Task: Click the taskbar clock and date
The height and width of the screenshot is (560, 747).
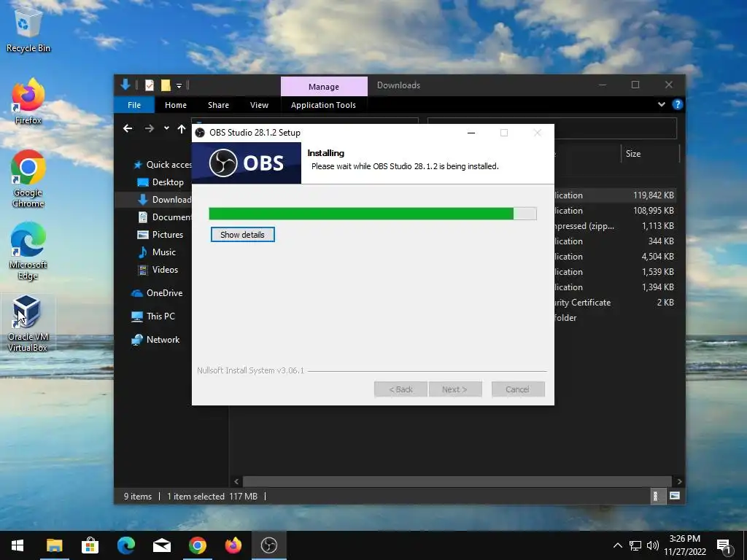Action: (x=685, y=545)
